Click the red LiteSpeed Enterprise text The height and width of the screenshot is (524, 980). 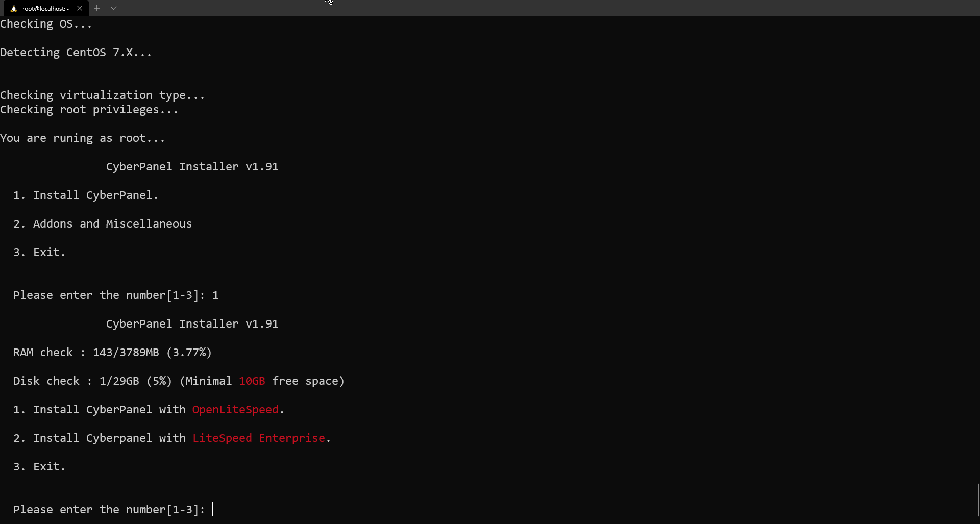coord(258,438)
